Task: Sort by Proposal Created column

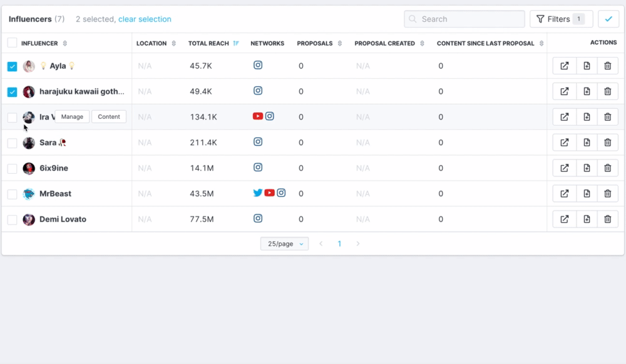Action: pos(422,43)
